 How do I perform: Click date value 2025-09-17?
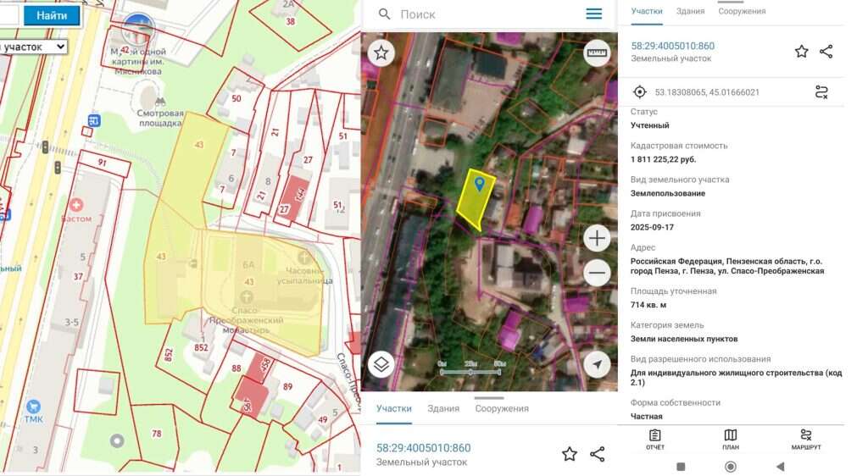point(652,227)
